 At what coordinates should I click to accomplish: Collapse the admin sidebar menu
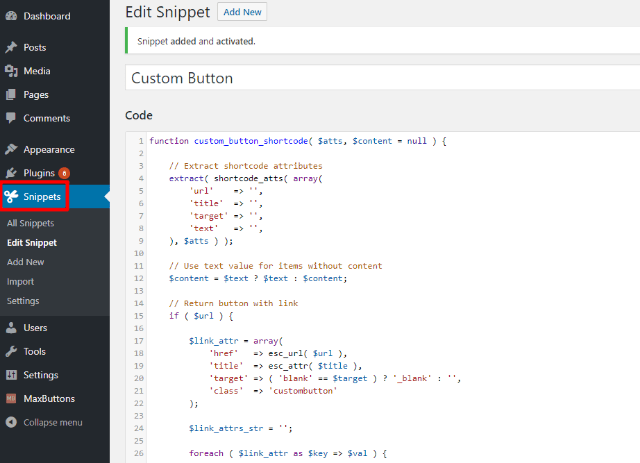coord(53,423)
